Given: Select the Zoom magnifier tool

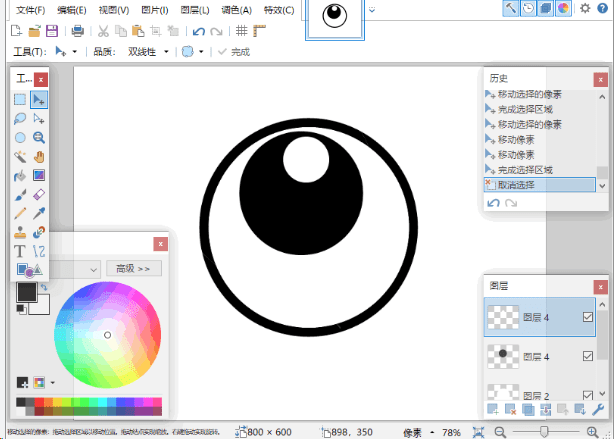Looking at the screenshot, I should click(39, 138).
